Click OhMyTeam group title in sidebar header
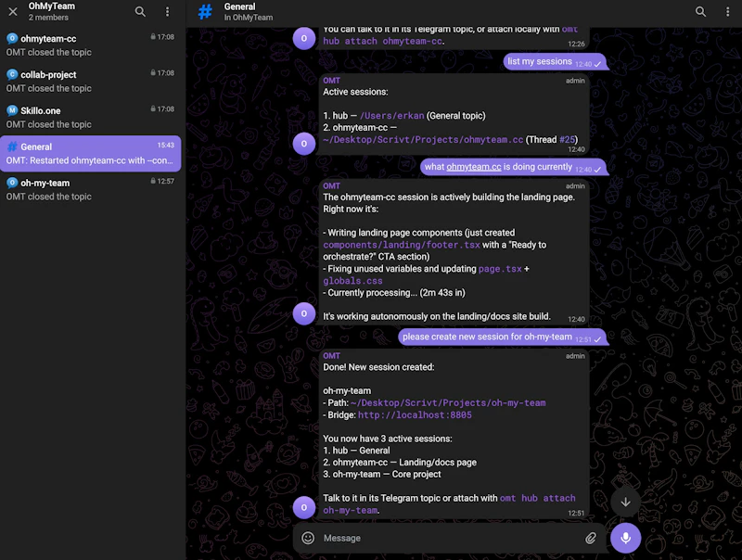Viewport: 742px width, 560px height. (52, 6)
